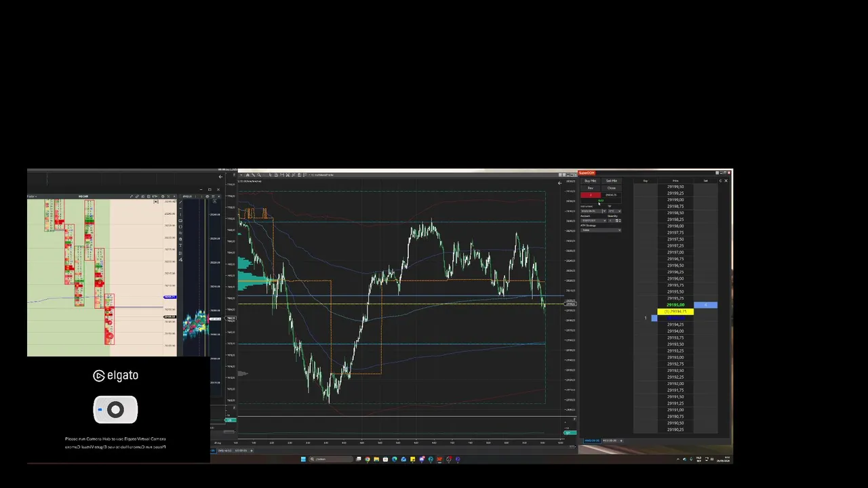Click the magnifier zoom icon in chart toolbar
Screen dimensions: 868x488
pos(259,175)
